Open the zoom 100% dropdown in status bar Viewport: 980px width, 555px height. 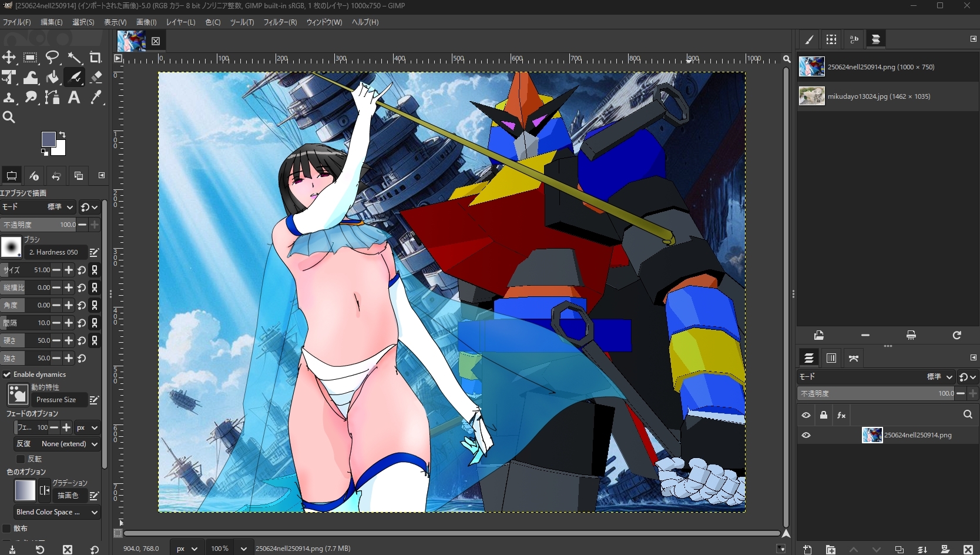pos(243,549)
